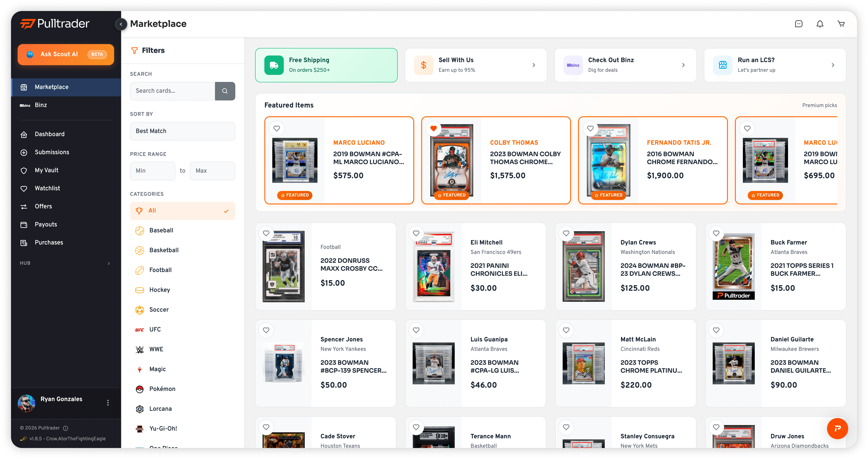Open the Sell With Us banner arrow

coord(534,65)
